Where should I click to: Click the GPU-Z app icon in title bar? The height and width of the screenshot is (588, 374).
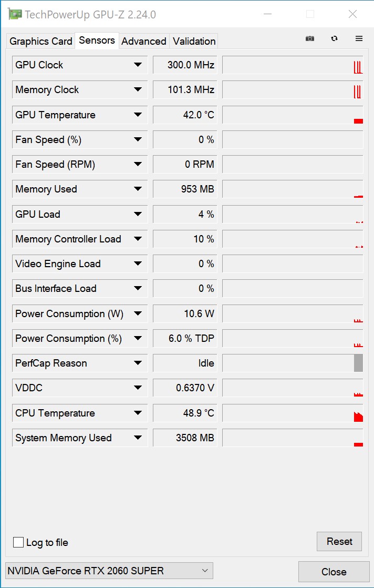pos(15,14)
